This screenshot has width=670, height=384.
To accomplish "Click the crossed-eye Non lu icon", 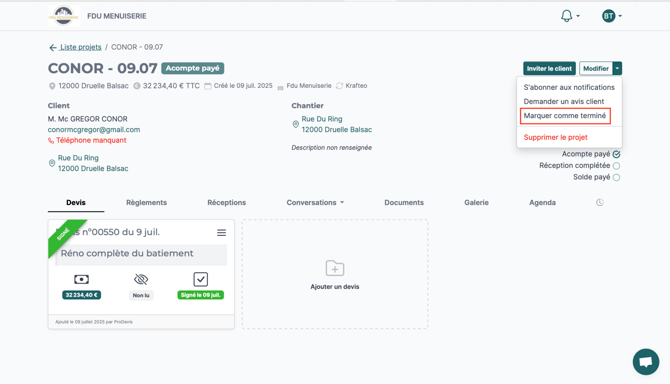I will coord(141,279).
